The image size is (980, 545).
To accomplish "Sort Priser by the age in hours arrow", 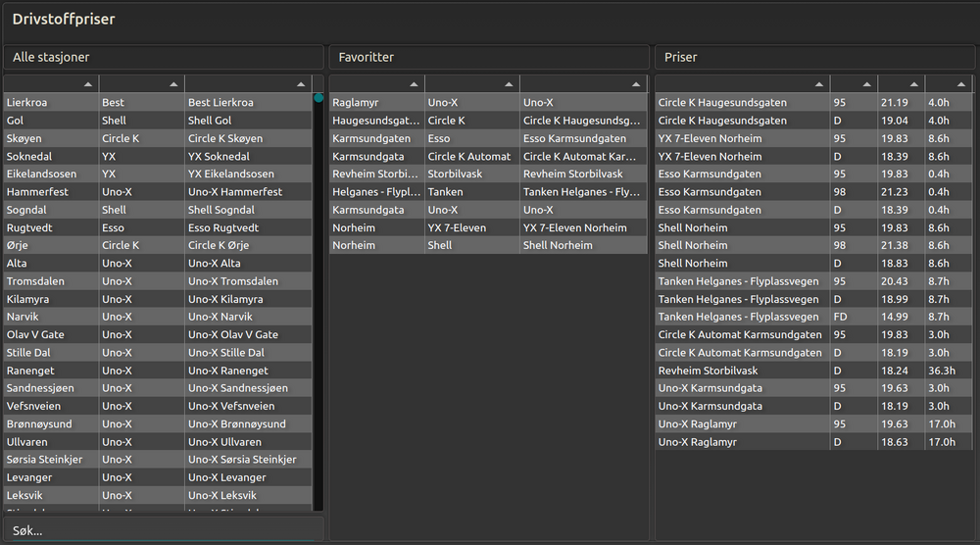I will (x=961, y=84).
